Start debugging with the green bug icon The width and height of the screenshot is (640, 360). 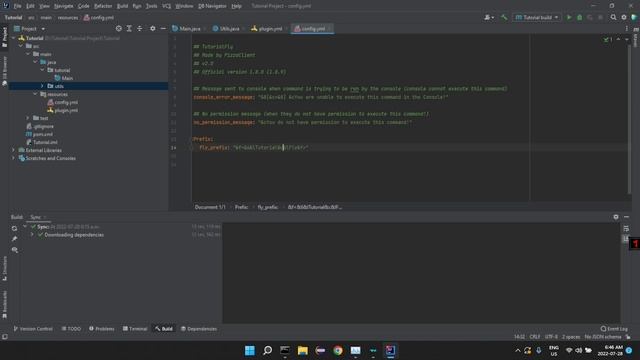579,18
